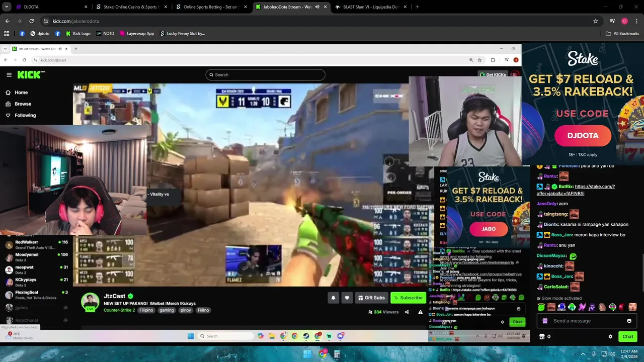Open KCkyplays channel in sidebar

pos(36,282)
